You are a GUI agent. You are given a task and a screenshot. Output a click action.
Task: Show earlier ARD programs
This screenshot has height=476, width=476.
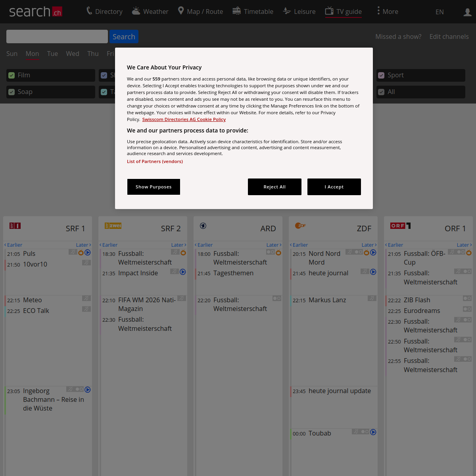tap(203, 245)
